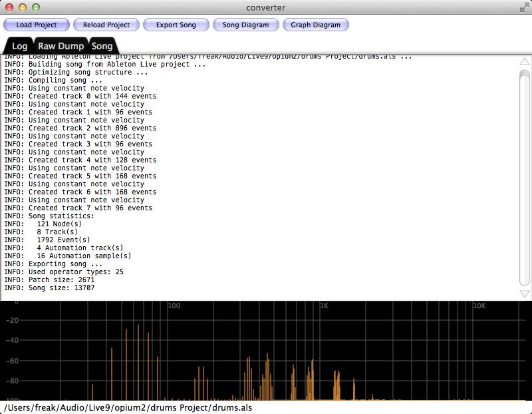Enter fullscreen using the top-right arrows icon
Viewport: 532px width, 414px height.
pos(523,7)
